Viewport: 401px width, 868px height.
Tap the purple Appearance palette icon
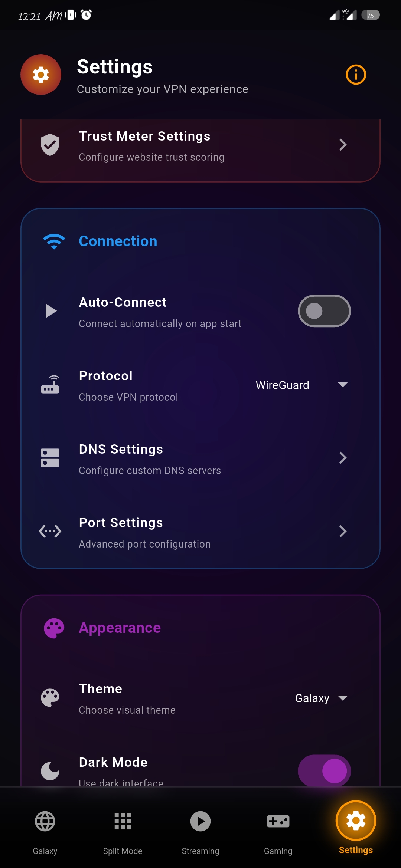[54, 628]
